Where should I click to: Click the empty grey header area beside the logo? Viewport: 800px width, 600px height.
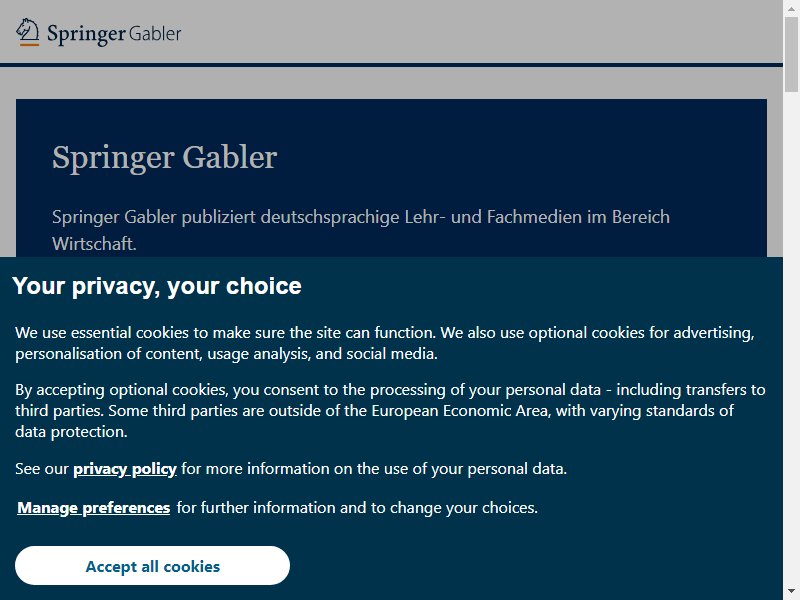point(480,32)
